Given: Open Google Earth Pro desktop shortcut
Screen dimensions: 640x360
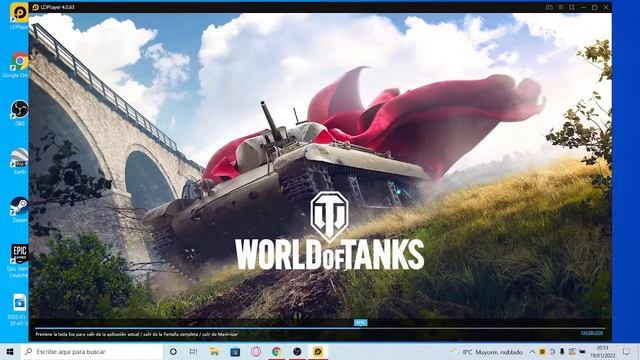Looking at the screenshot, I should tap(19, 161).
